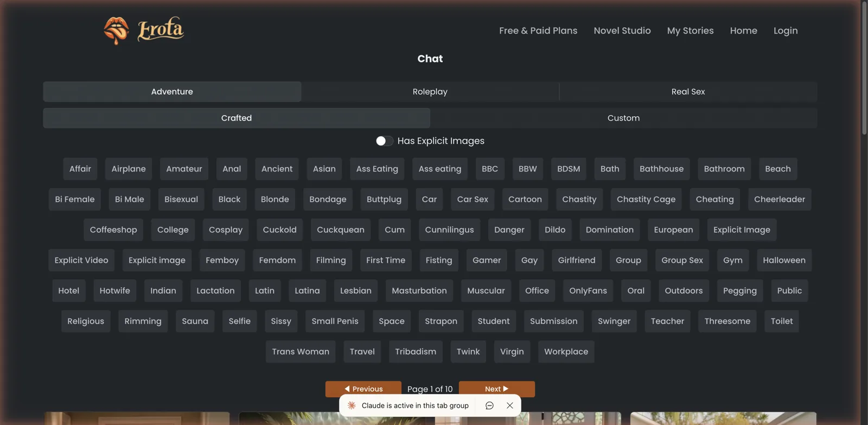Select the Student tag
This screenshot has width=868, height=425.
(493, 321)
